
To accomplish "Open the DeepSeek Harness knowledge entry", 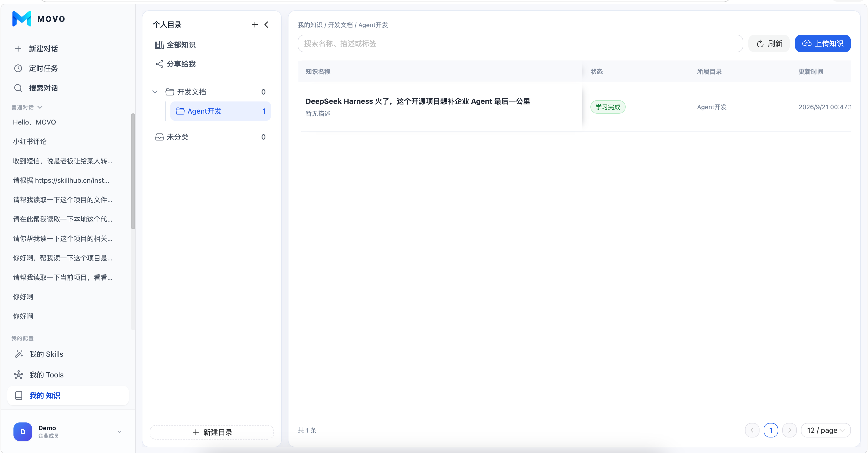I will pos(417,101).
